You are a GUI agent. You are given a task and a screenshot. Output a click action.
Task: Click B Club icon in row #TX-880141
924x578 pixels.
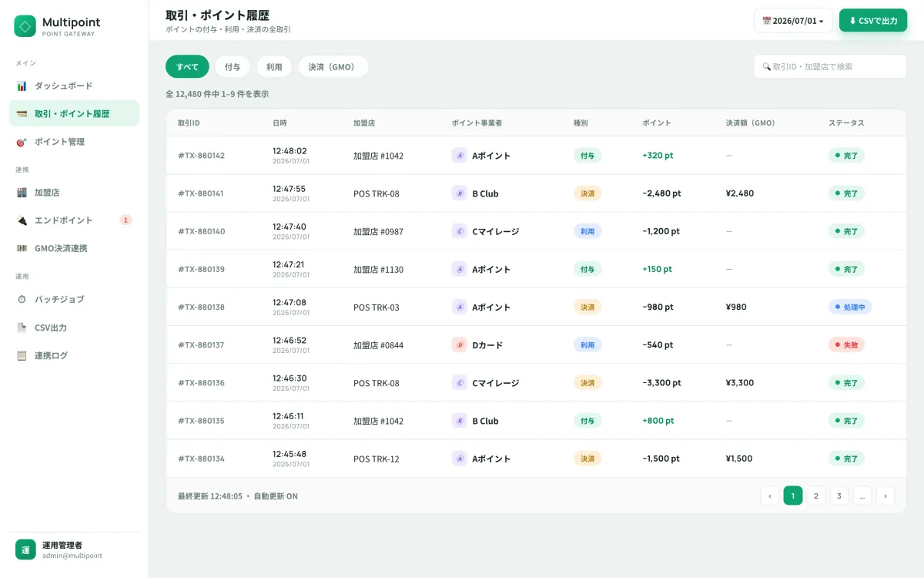click(x=460, y=193)
